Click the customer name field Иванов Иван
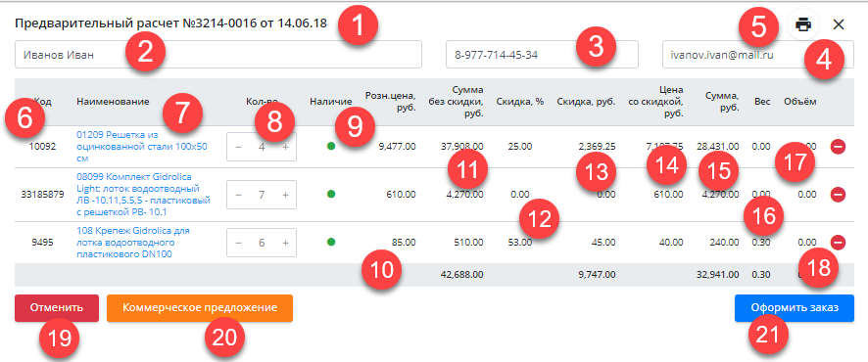 click(x=218, y=55)
